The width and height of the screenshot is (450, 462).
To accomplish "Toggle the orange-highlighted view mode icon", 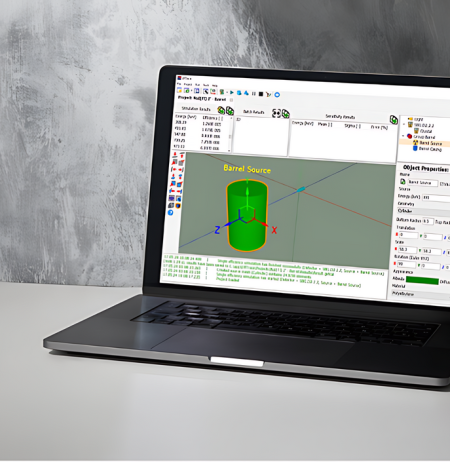I will [x=178, y=206].
